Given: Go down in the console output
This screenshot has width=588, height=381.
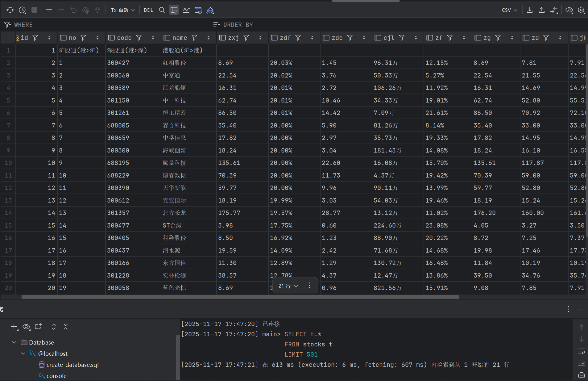Looking at the screenshot, I should coord(581,339).
